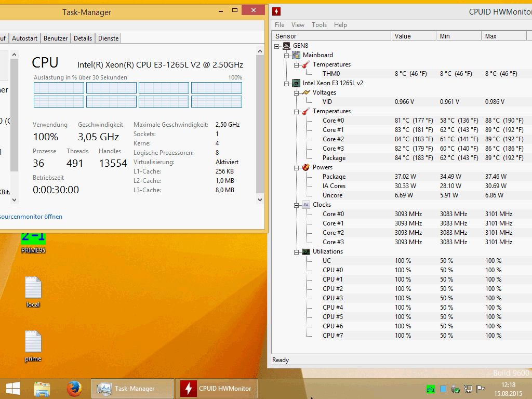Select the 'prime' file on the desktop

33,346
